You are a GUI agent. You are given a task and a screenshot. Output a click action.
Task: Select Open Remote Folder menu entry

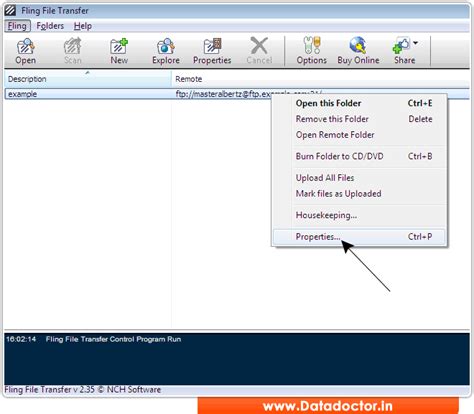point(359,135)
